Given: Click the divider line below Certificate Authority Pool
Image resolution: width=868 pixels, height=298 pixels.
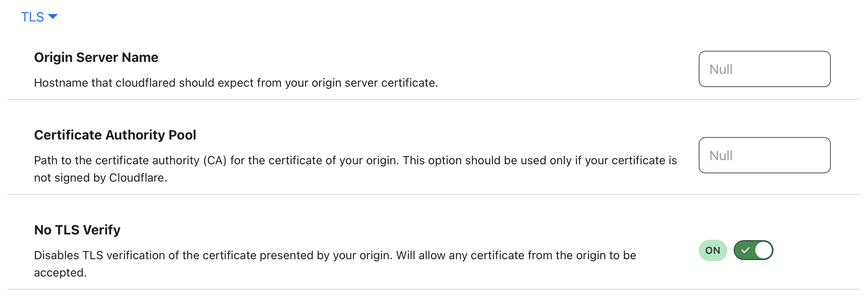Looking at the screenshot, I should point(434,194).
